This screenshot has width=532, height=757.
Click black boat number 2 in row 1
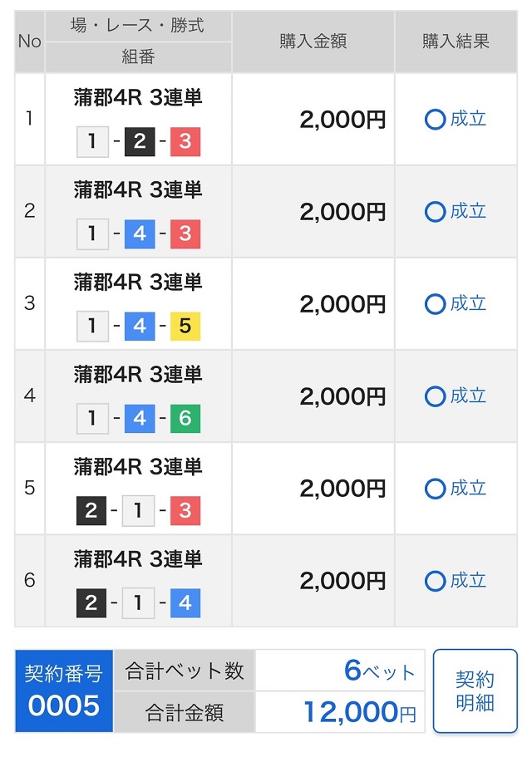[139, 142]
